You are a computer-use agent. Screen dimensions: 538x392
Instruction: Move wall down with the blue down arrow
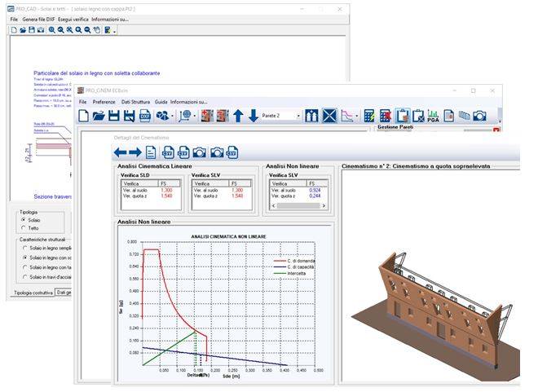coord(254,116)
